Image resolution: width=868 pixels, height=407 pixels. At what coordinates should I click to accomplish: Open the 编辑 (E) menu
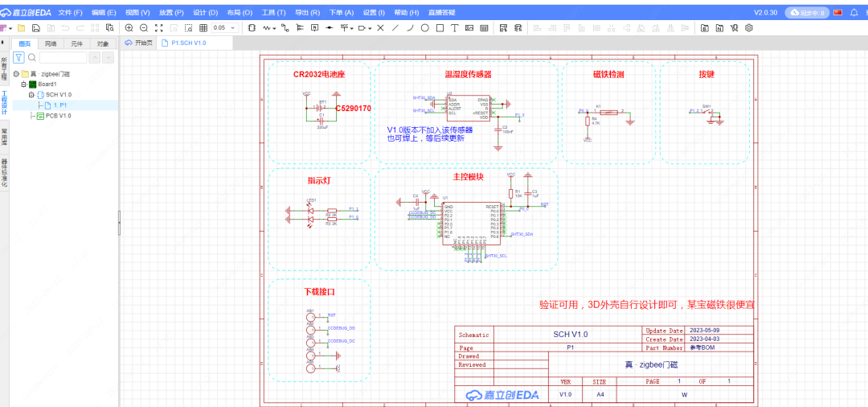point(104,12)
